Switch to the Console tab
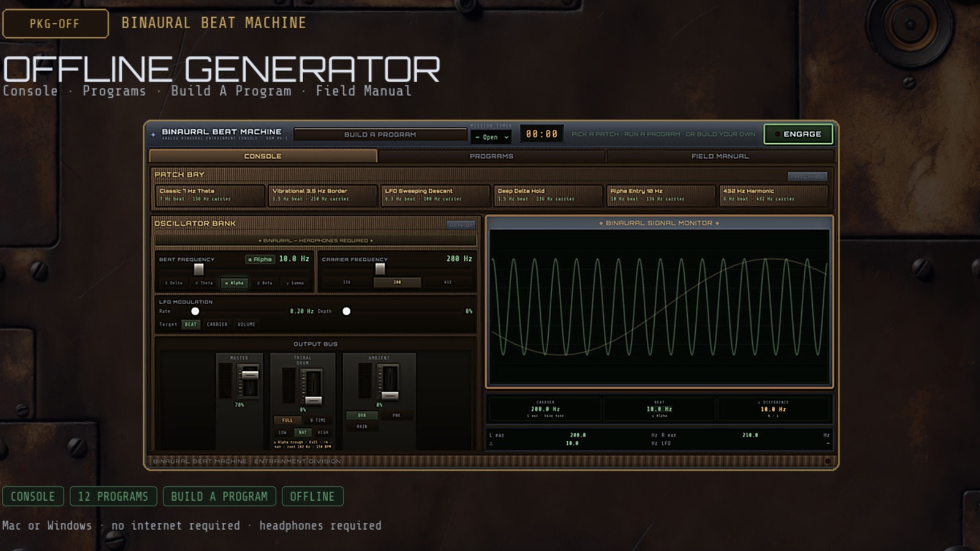 pyautogui.click(x=263, y=156)
